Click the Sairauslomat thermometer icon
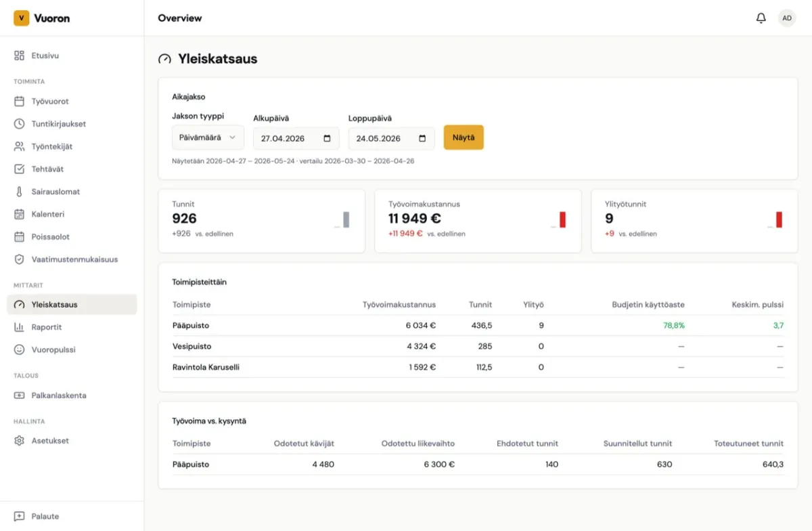Image resolution: width=812 pixels, height=531 pixels. point(19,192)
